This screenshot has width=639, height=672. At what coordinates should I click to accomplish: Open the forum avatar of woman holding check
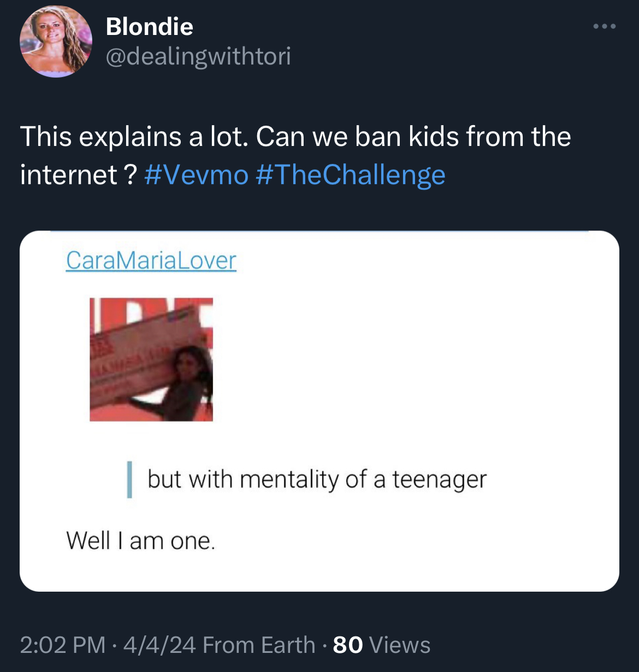(151, 359)
